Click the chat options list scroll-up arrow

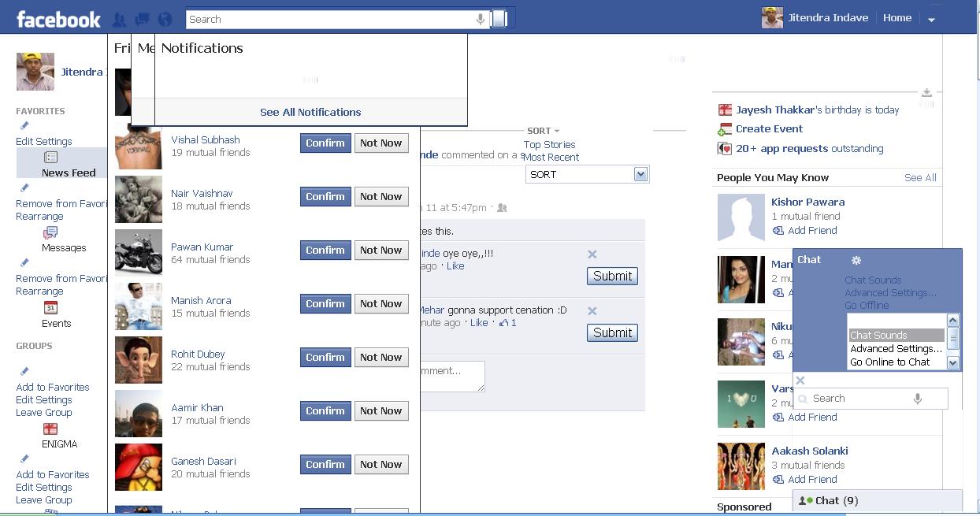(952, 321)
